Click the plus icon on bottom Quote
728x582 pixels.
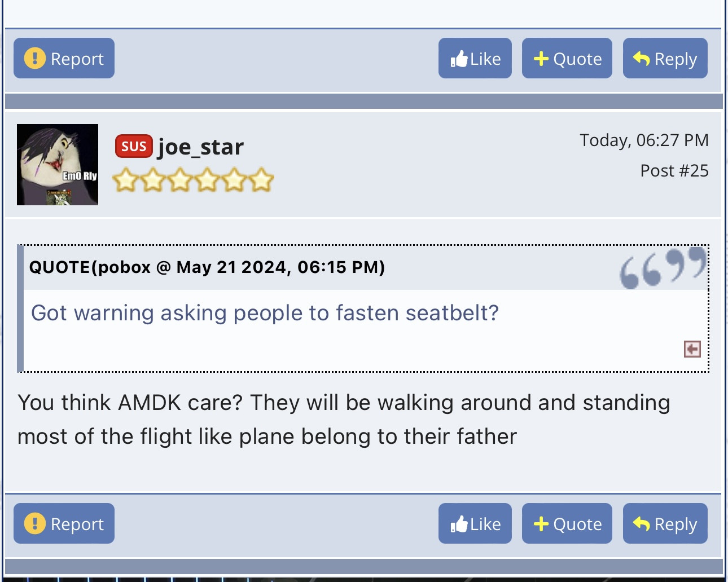(x=541, y=524)
